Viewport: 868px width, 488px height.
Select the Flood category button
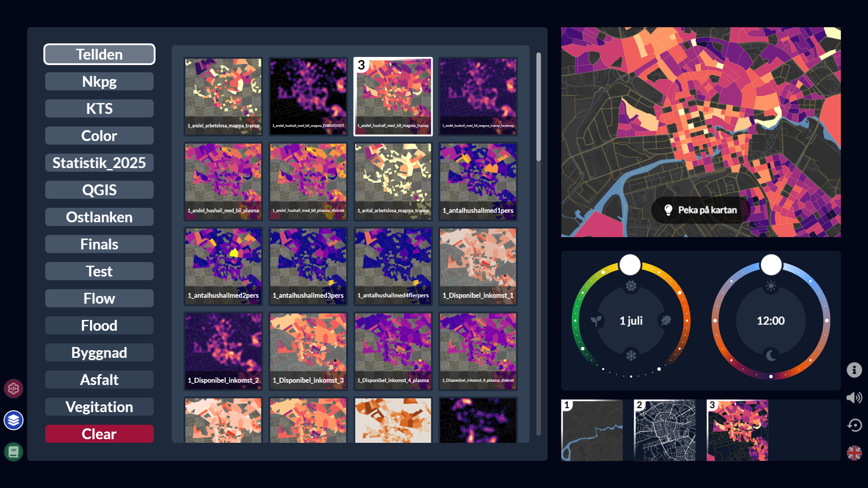pyautogui.click(x=99, y=325)
